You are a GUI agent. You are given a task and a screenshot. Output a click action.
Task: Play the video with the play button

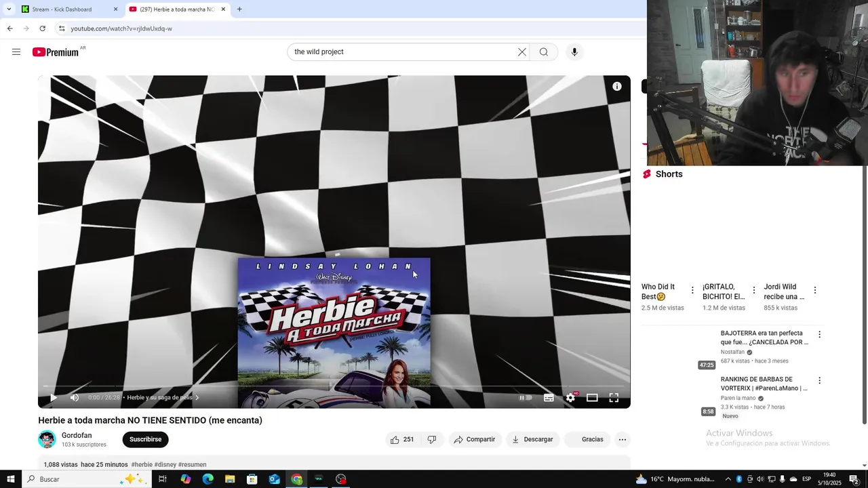54,398
